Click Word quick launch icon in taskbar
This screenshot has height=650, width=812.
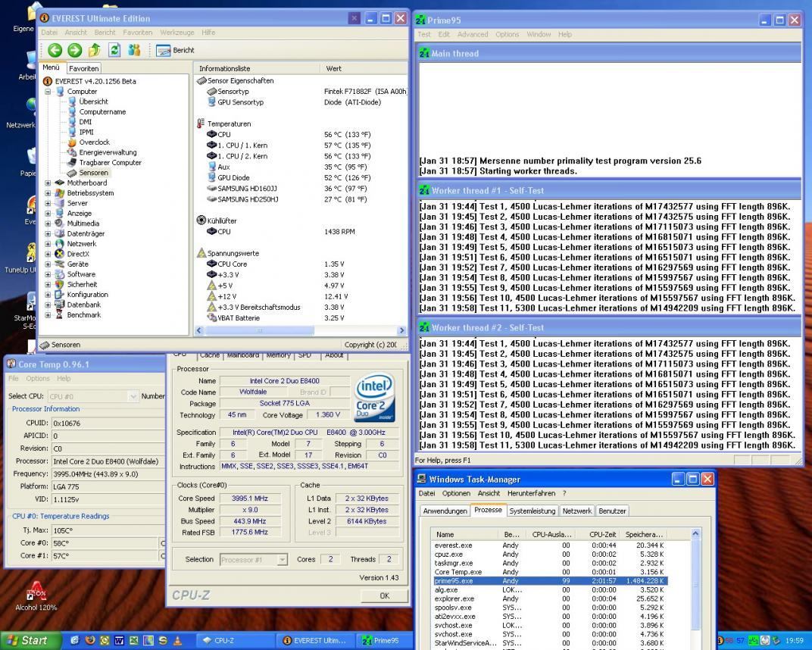(119, 641)
